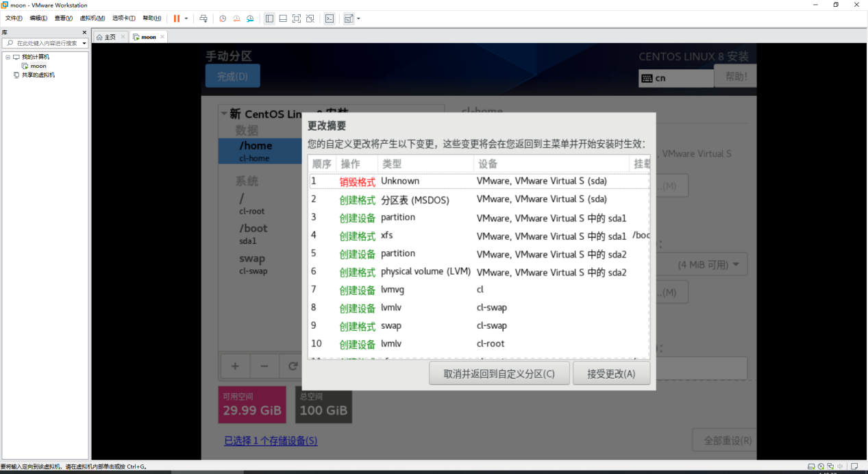Click the CD/DVD device status icon
The image size is (868, 474).
click(x=820, y=466)
